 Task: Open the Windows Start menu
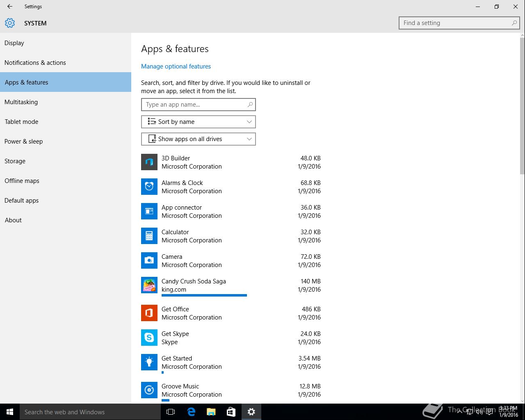pos(10,412)
